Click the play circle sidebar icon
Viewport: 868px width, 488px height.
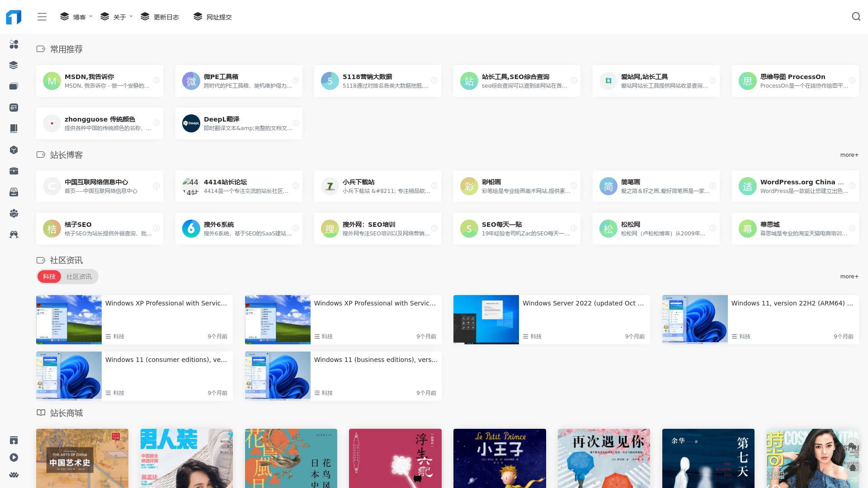(x=14, y=457)
